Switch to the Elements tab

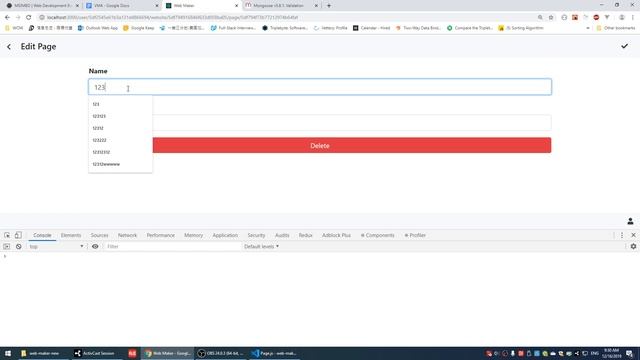[71, 236]
